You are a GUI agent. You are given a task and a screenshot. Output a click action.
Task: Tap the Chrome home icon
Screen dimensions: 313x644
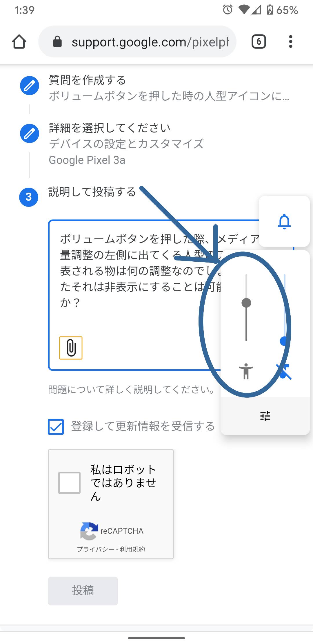[19, 41]
